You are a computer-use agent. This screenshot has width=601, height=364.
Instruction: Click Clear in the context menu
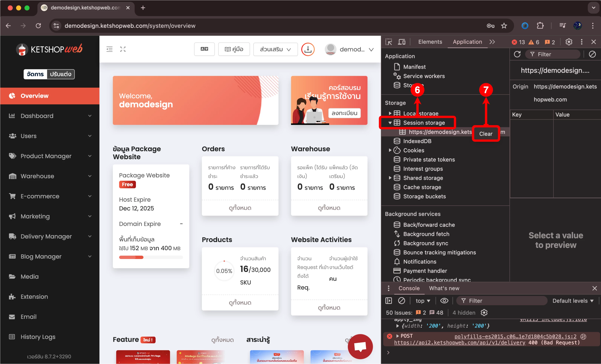486,134
